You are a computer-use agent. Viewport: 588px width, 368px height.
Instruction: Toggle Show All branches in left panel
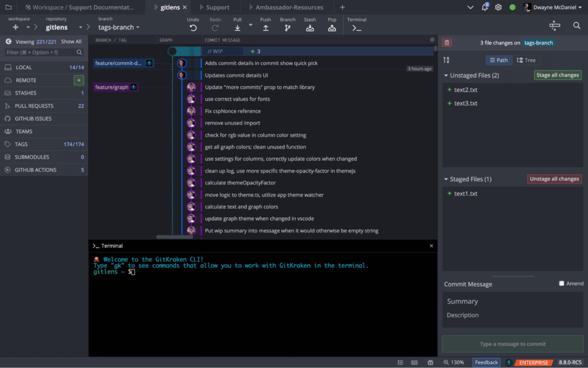tap(71, 41)
